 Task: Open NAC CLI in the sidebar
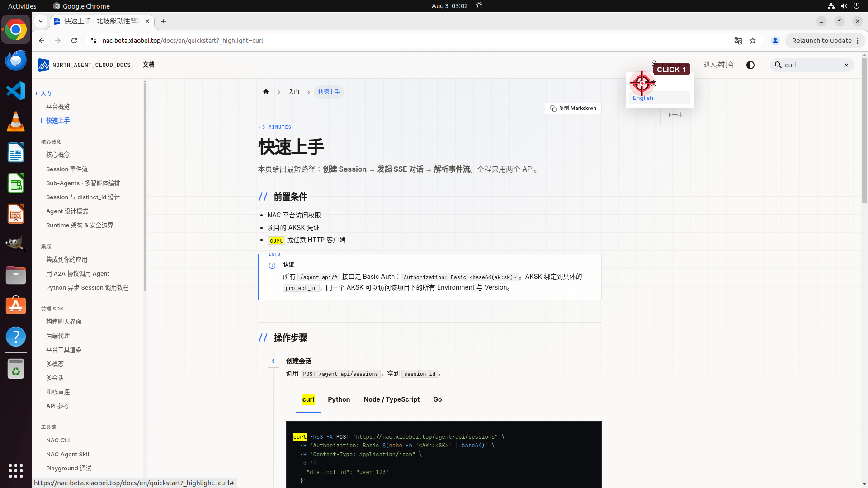[58, 441]
